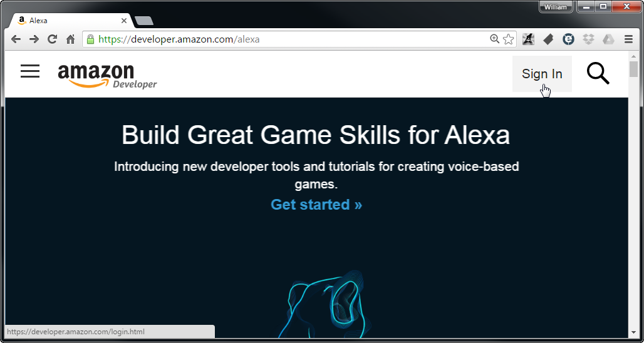Screen dimensions: 644x343
Task: Go back with the browser back arrow
Action: click(16, 39)
